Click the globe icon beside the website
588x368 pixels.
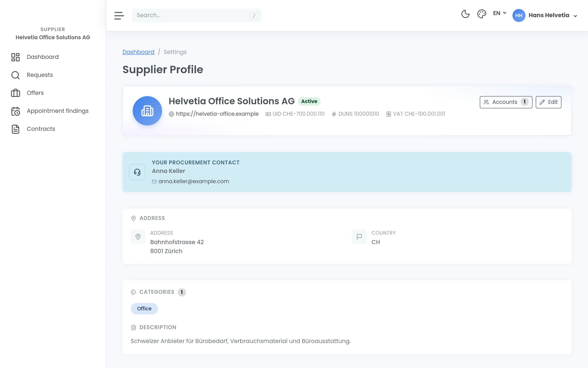click(x=171, y=114)
